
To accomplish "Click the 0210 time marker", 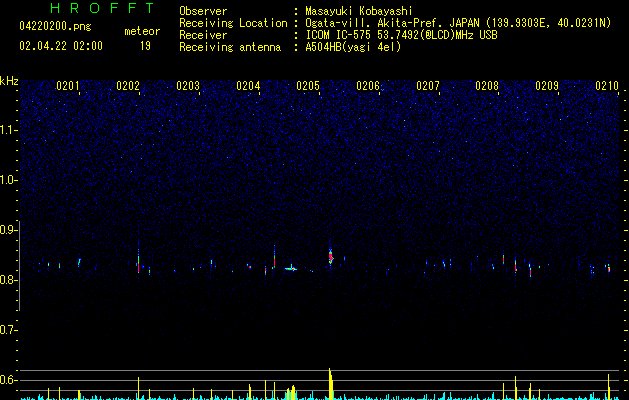I will [607, 86].
